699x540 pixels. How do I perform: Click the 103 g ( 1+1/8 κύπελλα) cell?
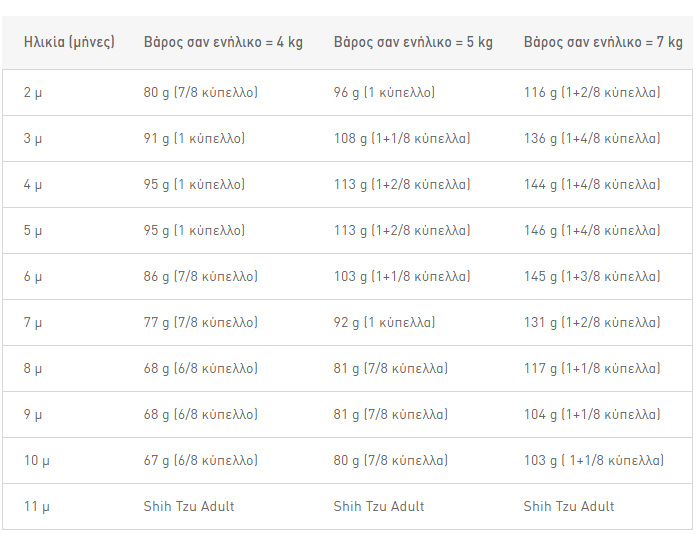pos(594,460)
